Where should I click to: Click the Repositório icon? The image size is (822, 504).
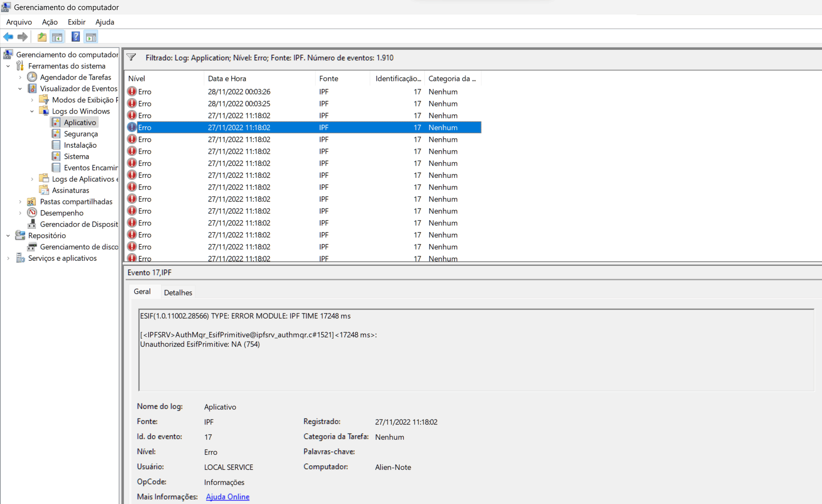[20, 235]
